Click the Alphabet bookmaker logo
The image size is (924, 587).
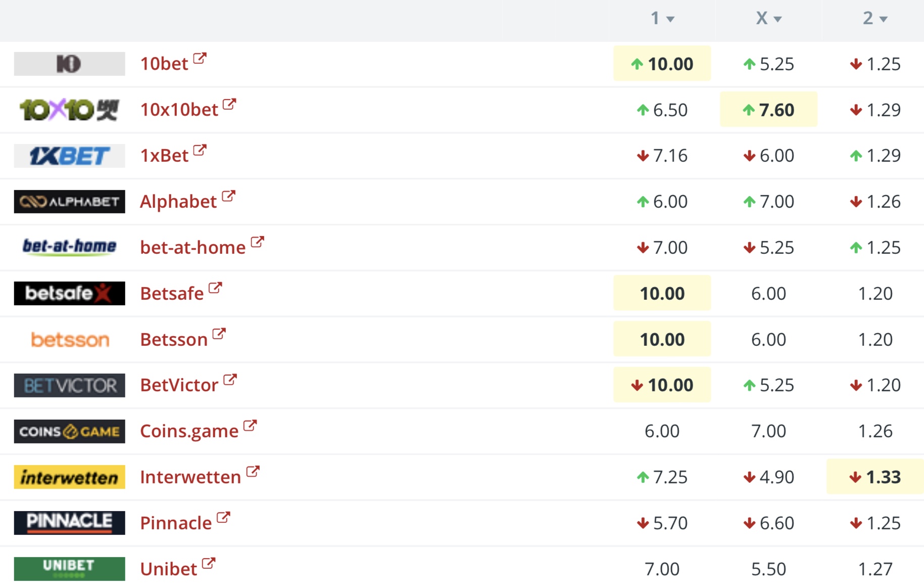coord(69,202)
